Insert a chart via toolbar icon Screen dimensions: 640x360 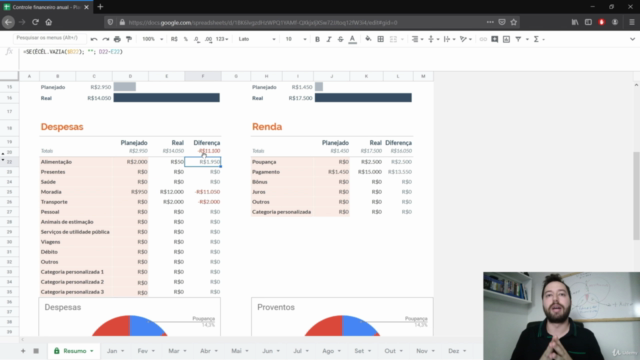(507, 39)
